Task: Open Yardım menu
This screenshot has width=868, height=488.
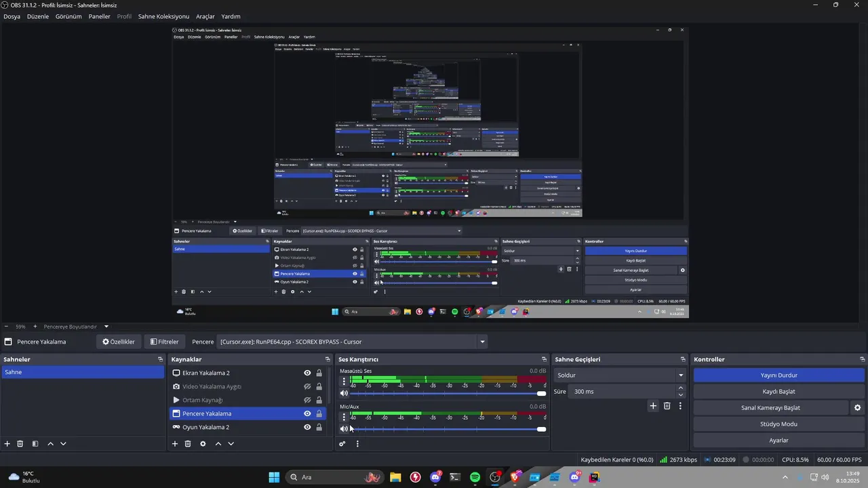Action: 231,16
